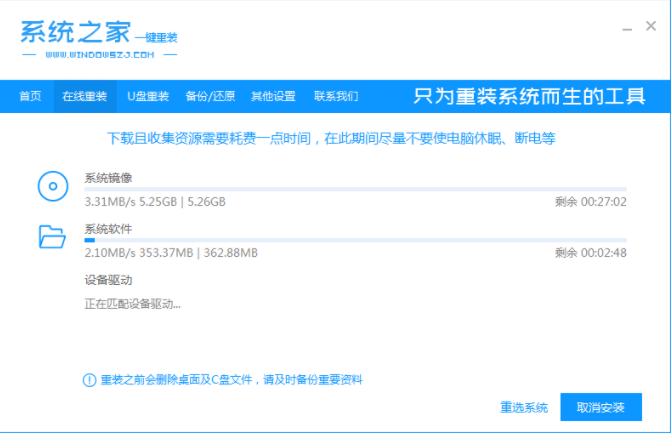Click the system image disc icon
The width and height of the screenshot is (672, 433).
pyautogui.click(x=51, y=186)
